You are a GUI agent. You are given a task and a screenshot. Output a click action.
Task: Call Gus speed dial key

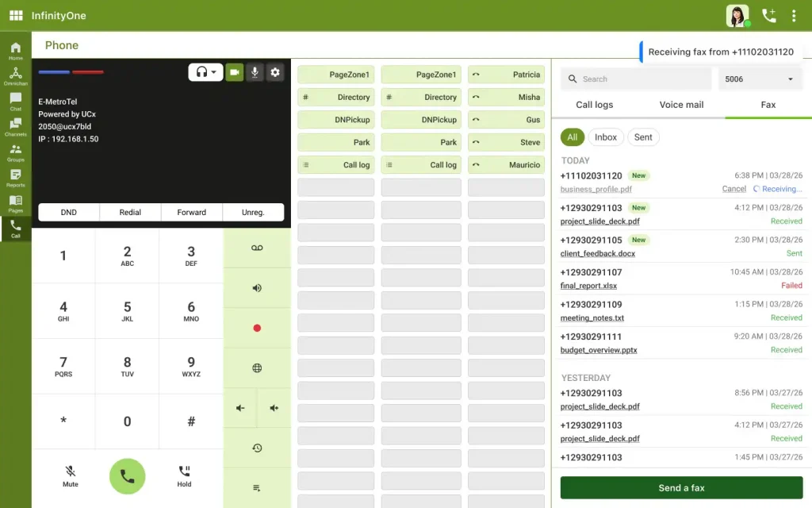pos(506,120)
